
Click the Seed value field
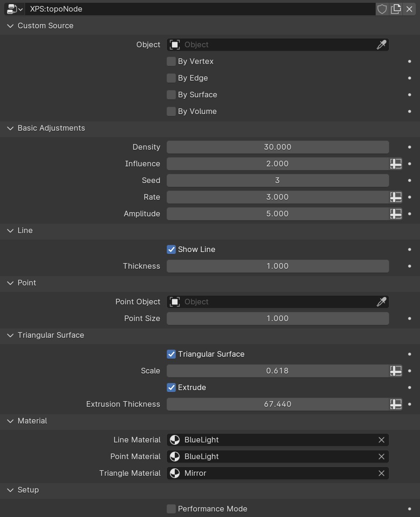[278, 180]
